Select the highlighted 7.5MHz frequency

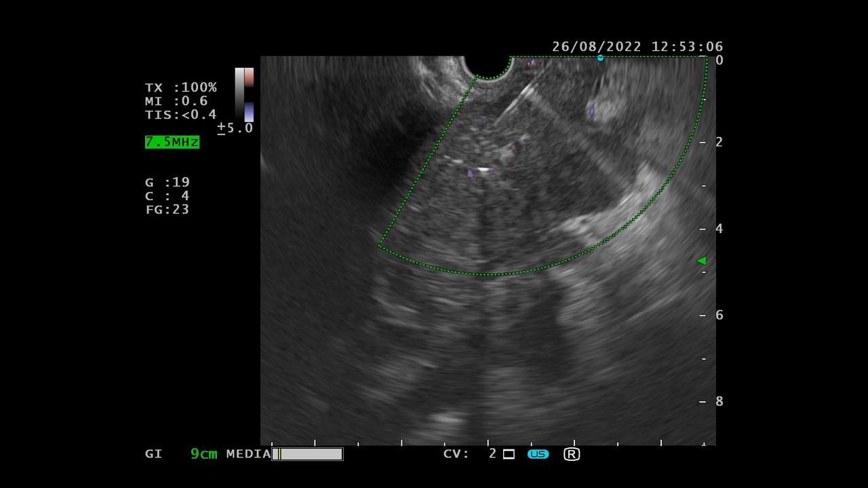click(x=172, y=142)
